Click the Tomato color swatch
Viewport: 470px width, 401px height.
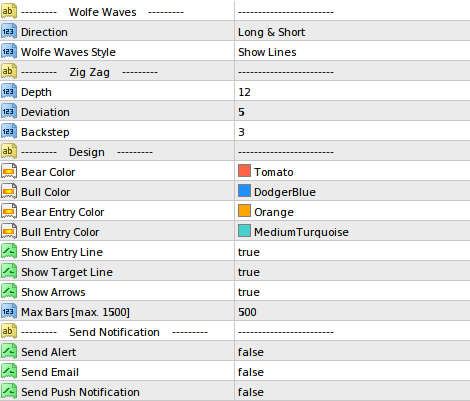244,171
